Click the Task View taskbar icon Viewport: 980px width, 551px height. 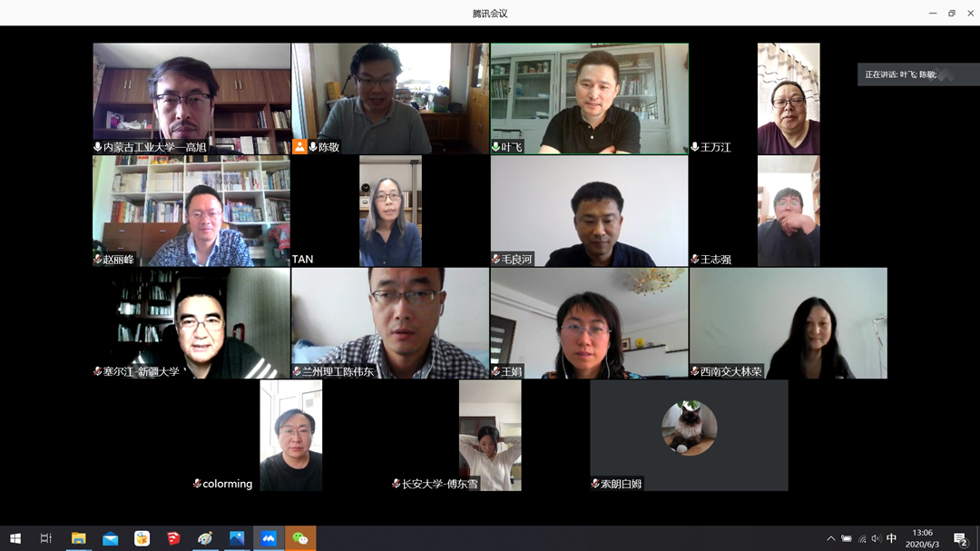pyautogui.click(x=45, y=538)
